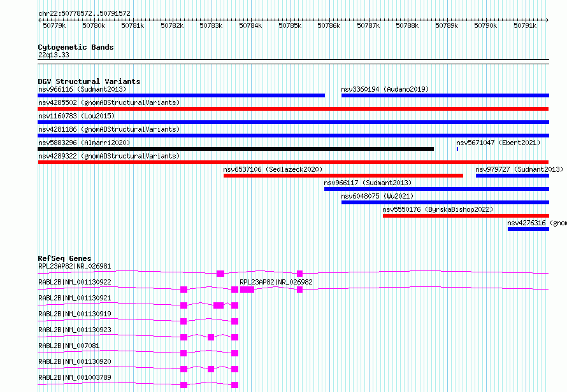The width and height of the screenshot is (567, 392).
Task: Open the nsv4285502 gnomAD variant label
Action: coord(109,102)
